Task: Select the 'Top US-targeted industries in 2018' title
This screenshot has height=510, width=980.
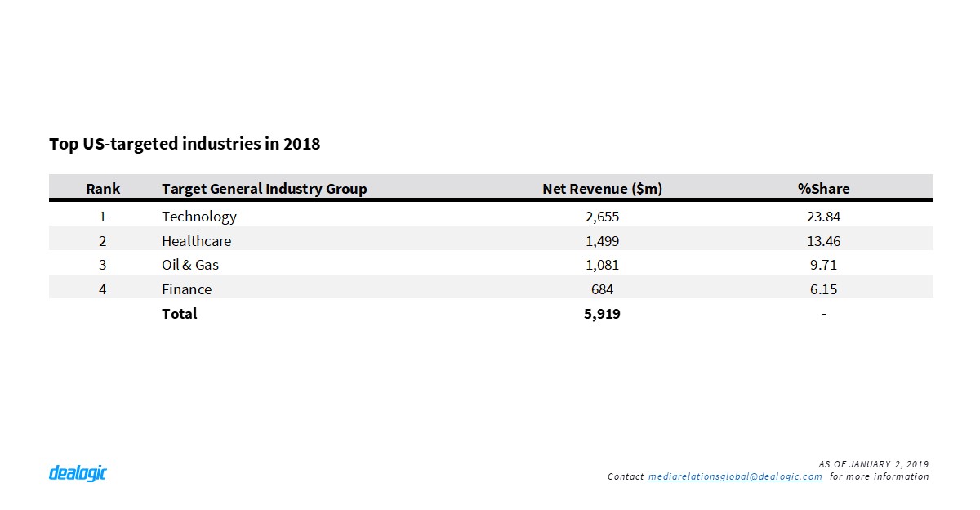Action: point(185,145)
